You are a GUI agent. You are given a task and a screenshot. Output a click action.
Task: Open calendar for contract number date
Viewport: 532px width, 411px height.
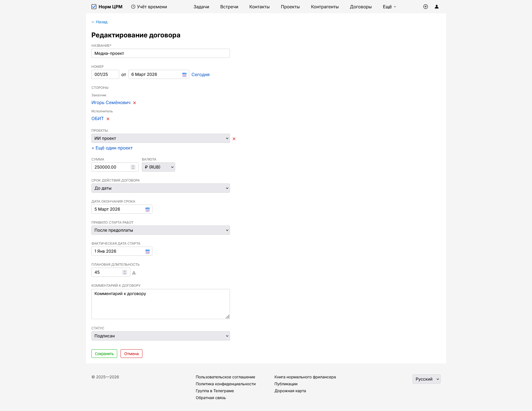[184, 75]
